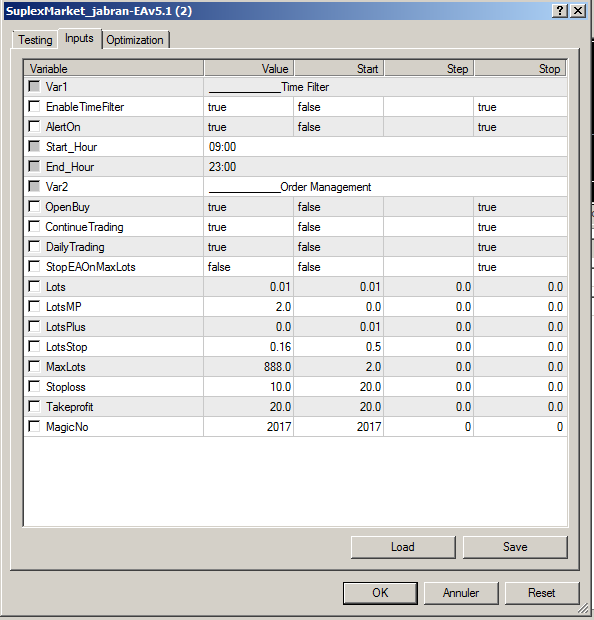Image resolution: width=594 pixels, height=620 pixels.
Task: Toggle the MagicNo checkbox
Action: (x=34, y=426)
